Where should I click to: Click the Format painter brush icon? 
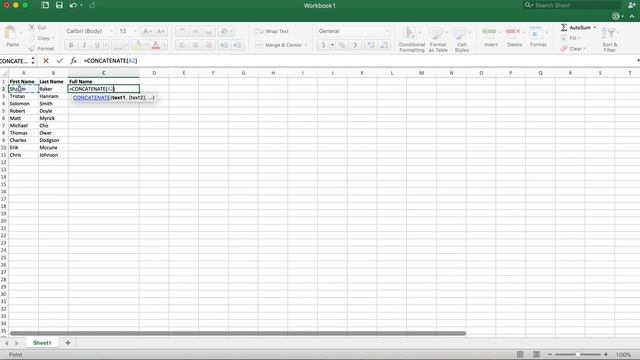coord(32,49)
